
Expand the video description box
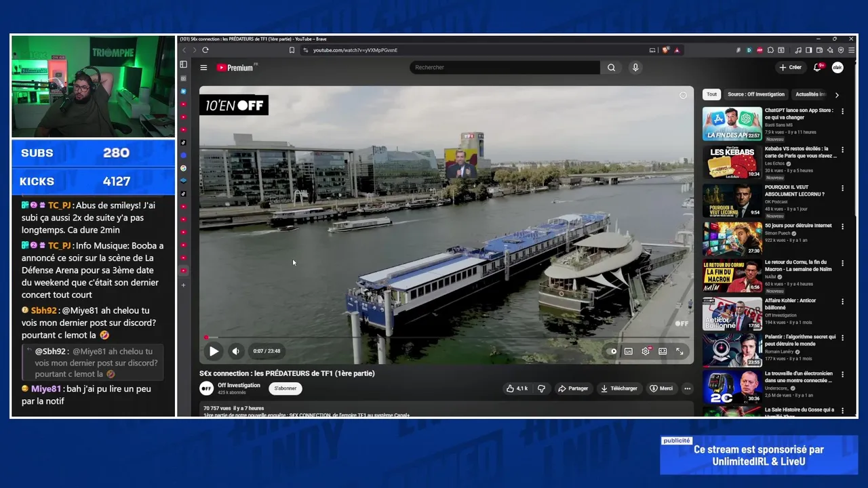[x=446, y=409]
